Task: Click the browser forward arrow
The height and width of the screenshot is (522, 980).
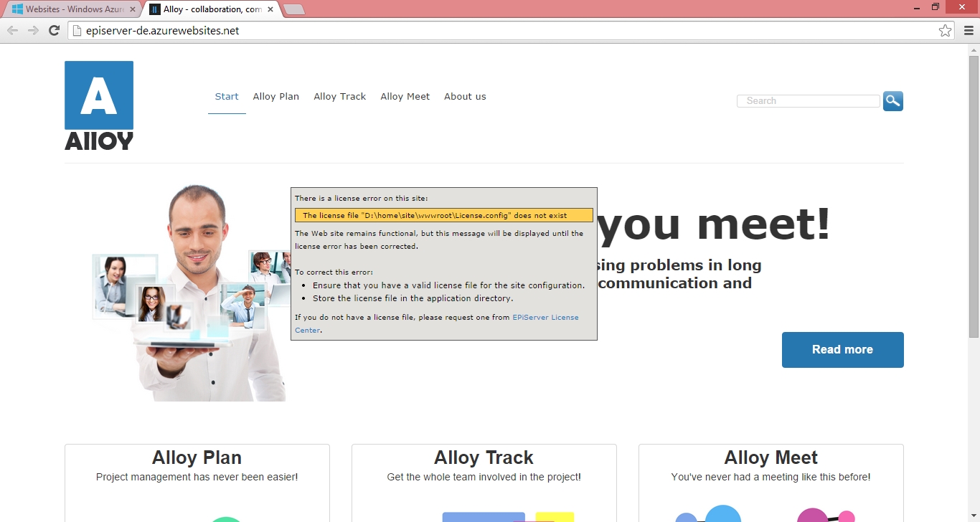Action: click(x=33, y=30)
